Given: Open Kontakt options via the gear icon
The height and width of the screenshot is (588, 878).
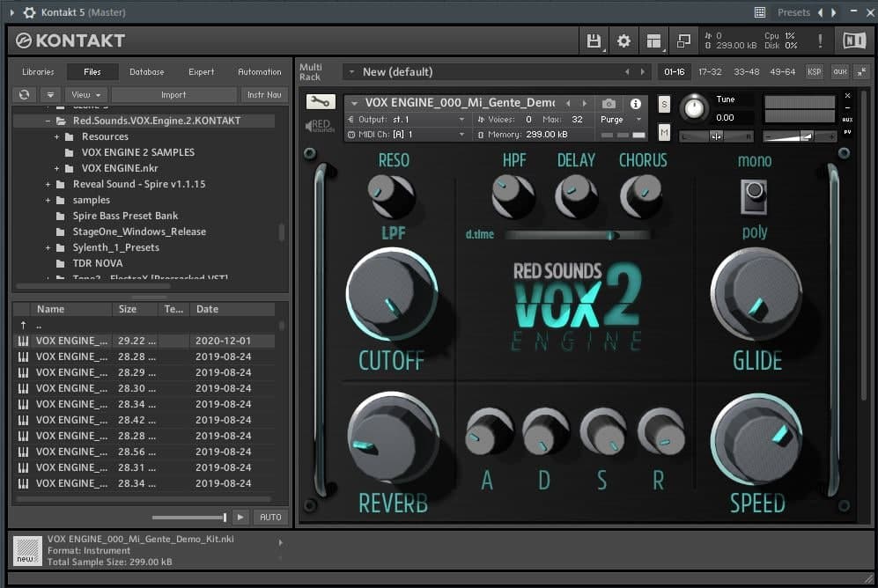Looking at the screenshot, I should point(623,40).
